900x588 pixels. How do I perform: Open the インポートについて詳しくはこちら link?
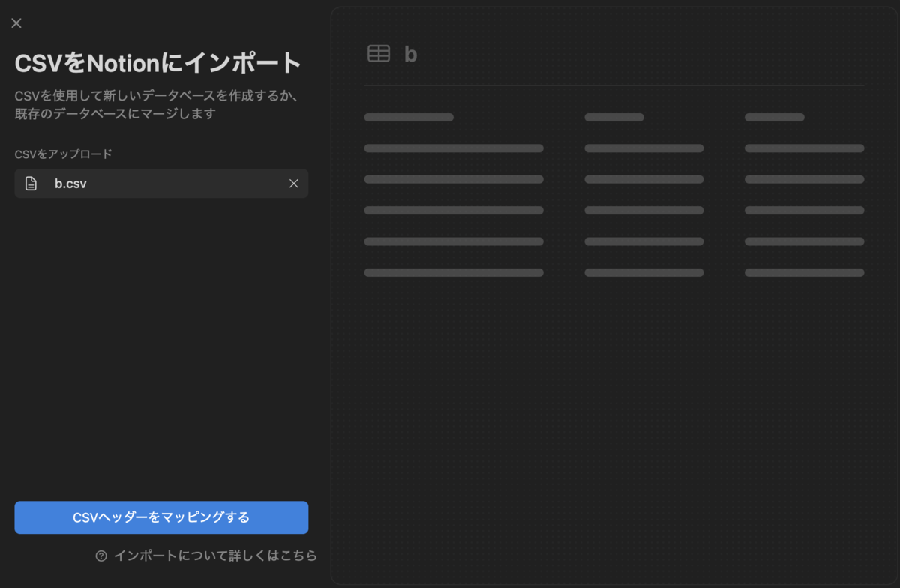pos(215,556)
